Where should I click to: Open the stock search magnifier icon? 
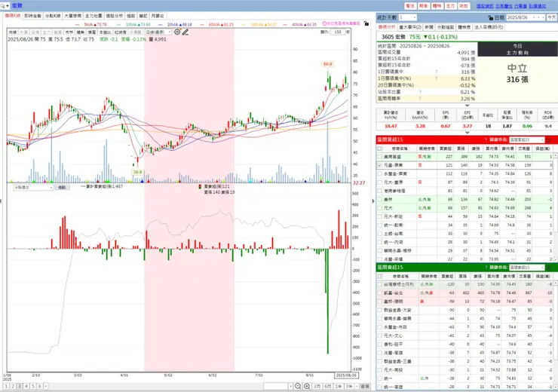click(3, 6)
